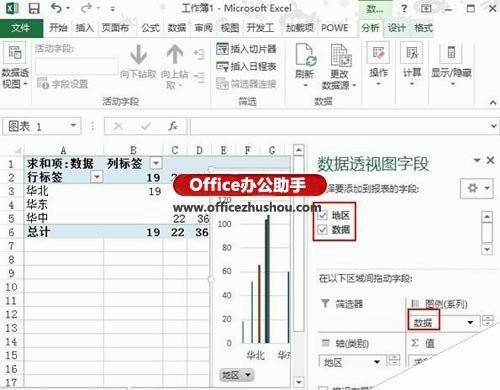Click the Drill Down (向下钻取) arrow
The image size is (500, 390).
click(x=138, y=55)
